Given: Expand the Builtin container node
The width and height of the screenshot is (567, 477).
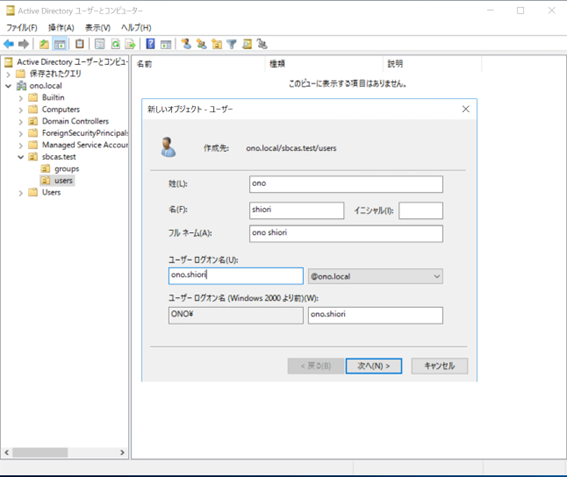Looking at the screenshot, I should click(x=21, y=98).
